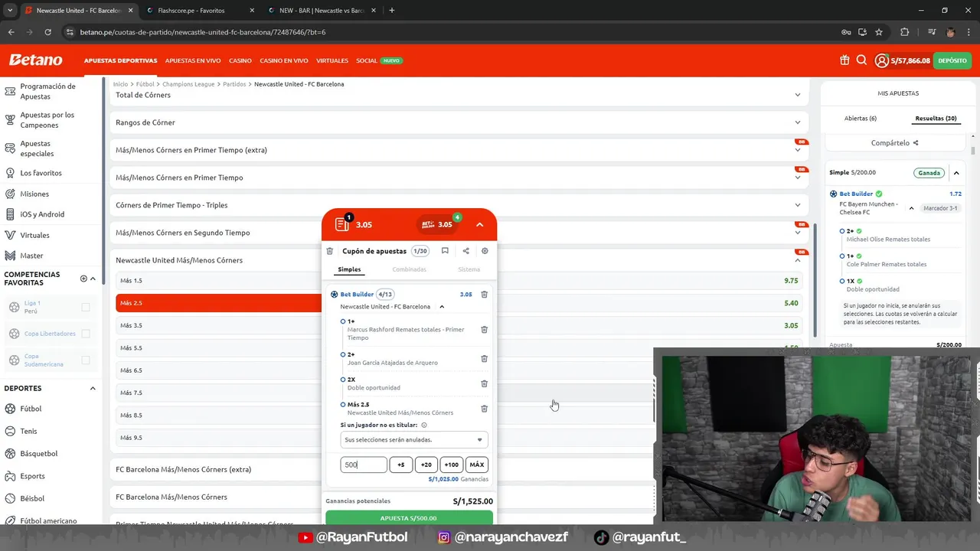Open Misiones in the left sidebar
This screenshot has width=980, height=551.
pyautogui.click(x=34, y=194)
